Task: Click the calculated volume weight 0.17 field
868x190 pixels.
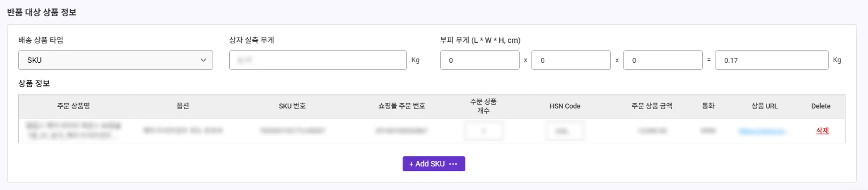Action: point(771,60)
